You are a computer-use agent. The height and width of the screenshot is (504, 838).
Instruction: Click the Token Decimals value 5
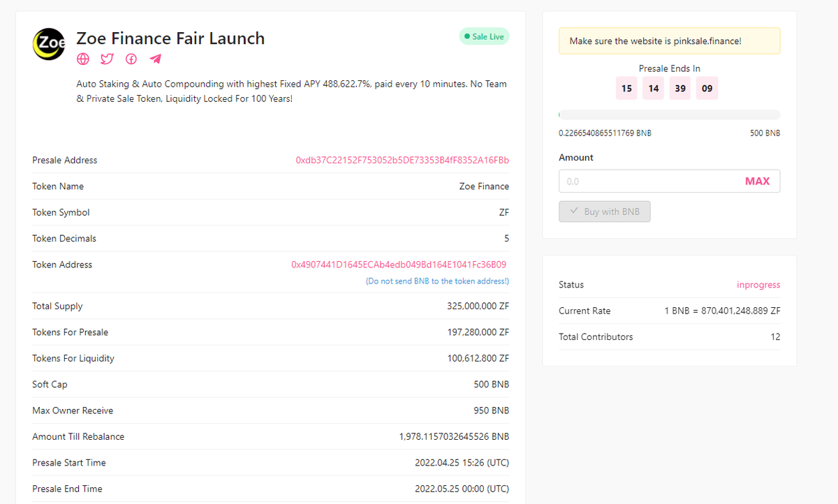click(x=506, y=239)
